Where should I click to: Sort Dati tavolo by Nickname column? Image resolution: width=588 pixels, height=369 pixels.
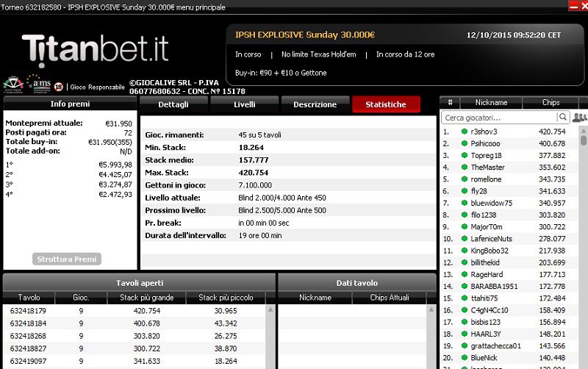point(315,298)
